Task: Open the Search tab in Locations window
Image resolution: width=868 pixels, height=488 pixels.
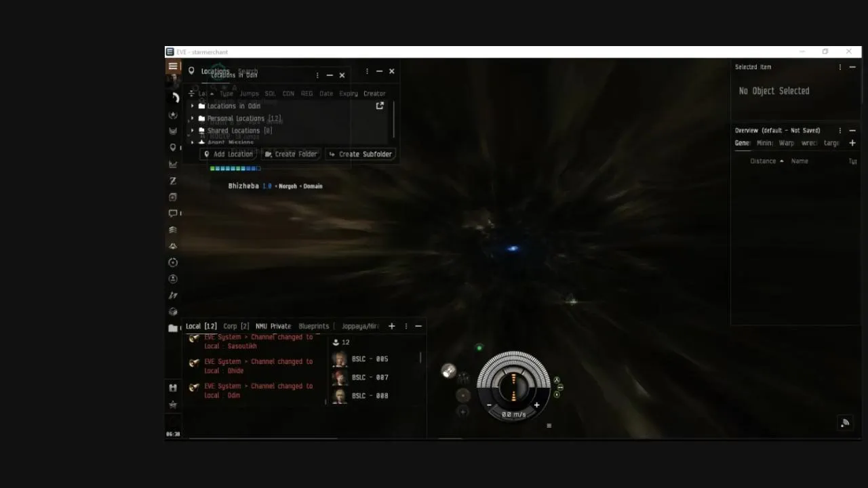Action: pyautogui.click(x=248, y=71)
